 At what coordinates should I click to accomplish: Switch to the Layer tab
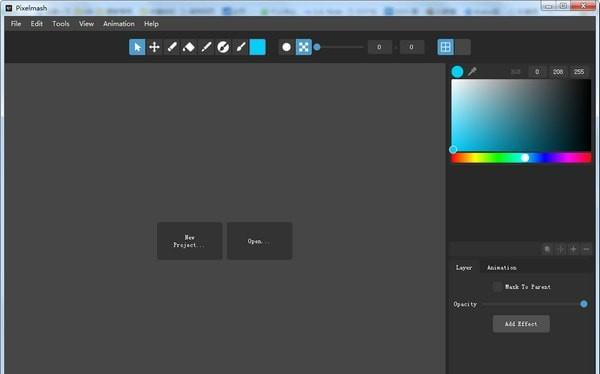(464, 268)
